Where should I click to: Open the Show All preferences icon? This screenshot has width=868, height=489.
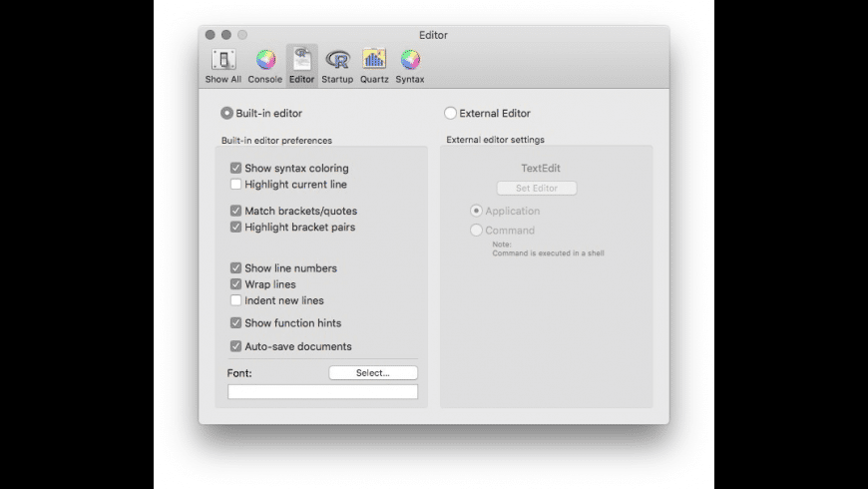point(223,66)
